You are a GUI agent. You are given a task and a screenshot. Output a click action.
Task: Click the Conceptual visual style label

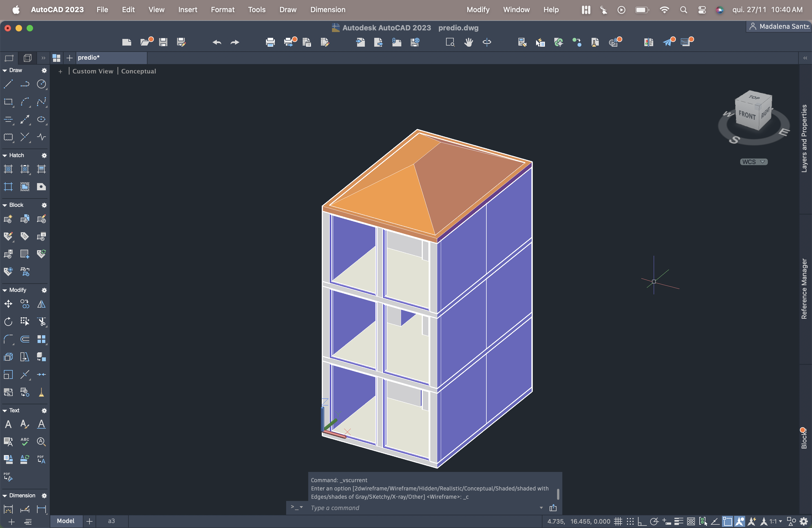pyautogui.click(x=139, y=71)
